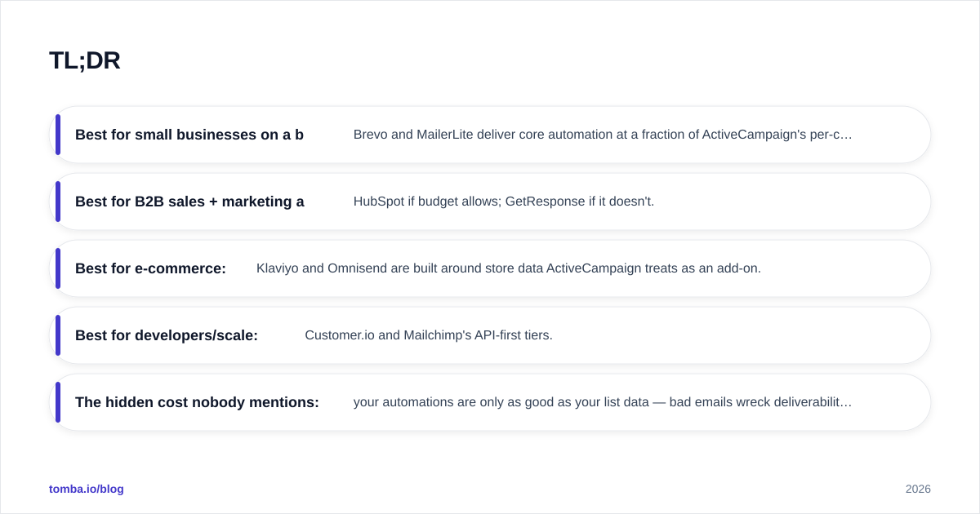Screen dimensions: 980x514
Task: Click Customer.io and Mailchimp's API-first tiers text
Action: pos(429,335)
